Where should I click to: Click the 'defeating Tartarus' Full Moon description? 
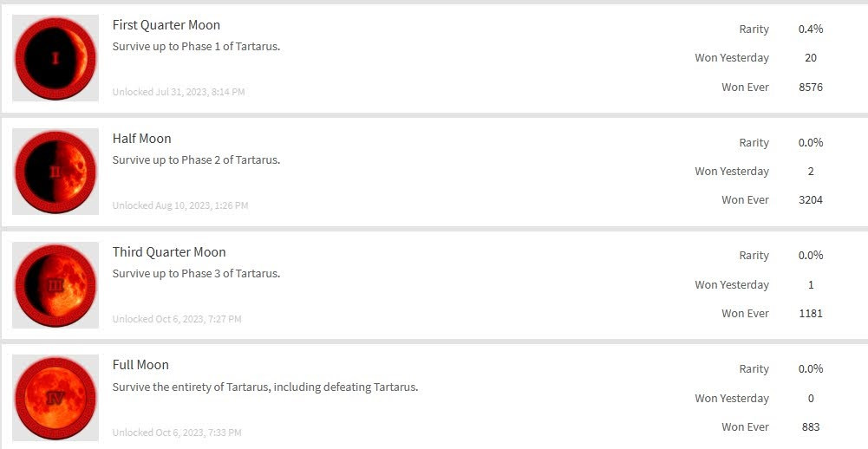click(x=265, y=387)
